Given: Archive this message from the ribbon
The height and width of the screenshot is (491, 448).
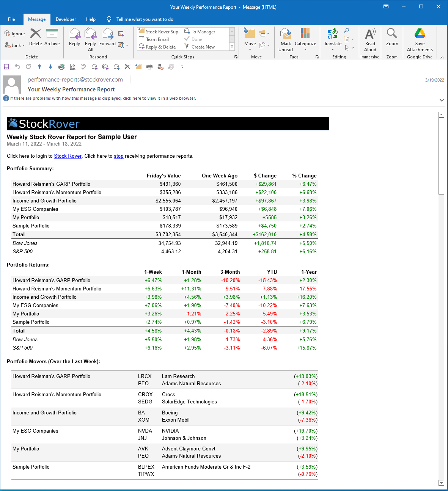Looking at the screenshot, I should point(52,37).
